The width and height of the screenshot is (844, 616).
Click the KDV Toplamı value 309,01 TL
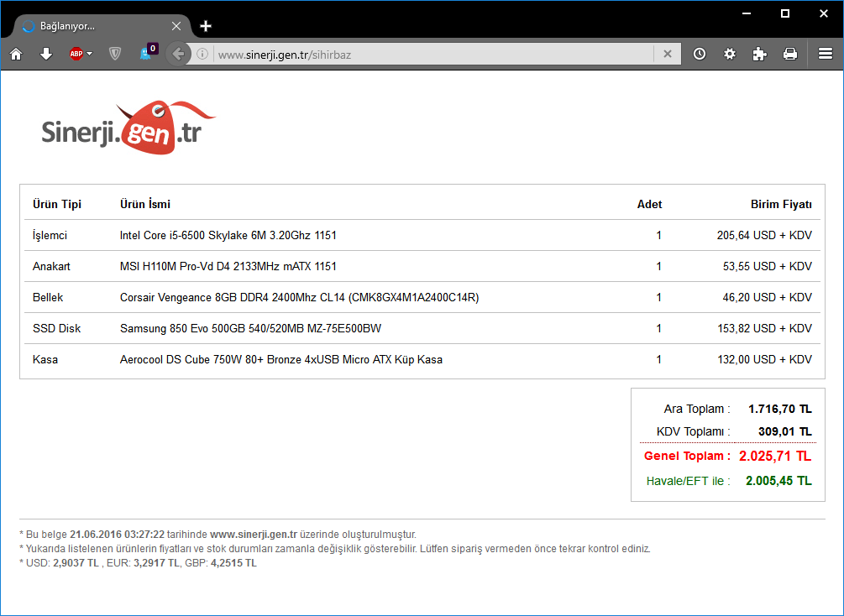784,431
